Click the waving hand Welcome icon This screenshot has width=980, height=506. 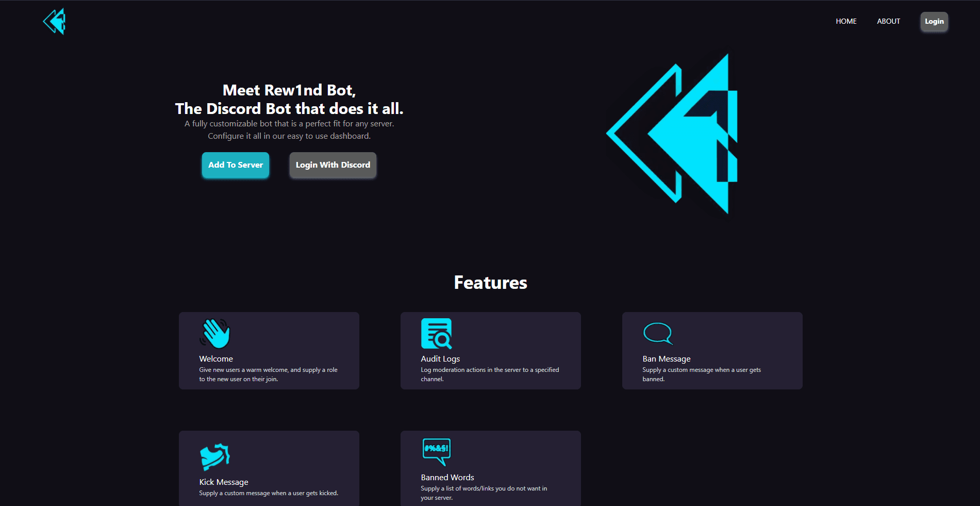(215, 334)
